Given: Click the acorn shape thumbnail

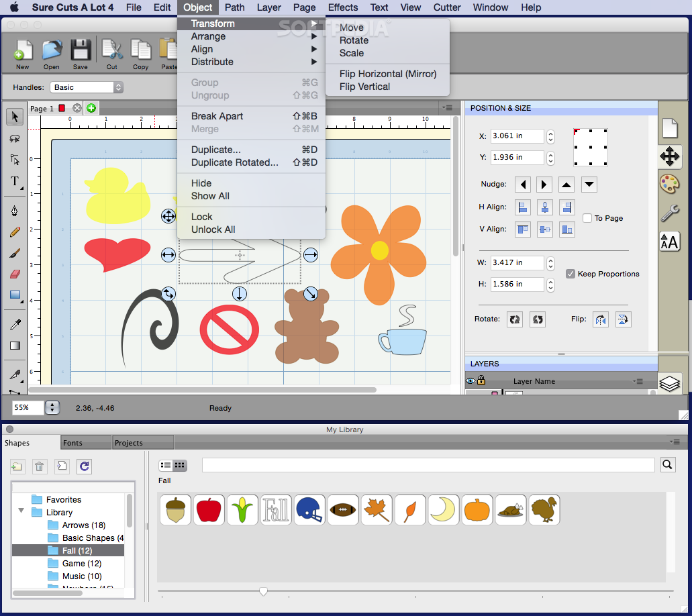Looking at the screenshot, I should [176, 510].
